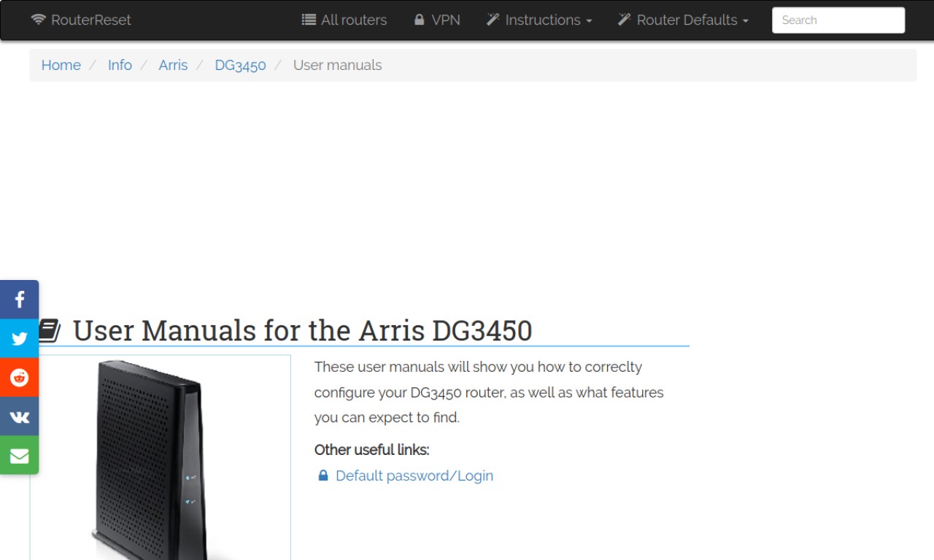Click the User manuals breadcrumb text
Screen dimensions: 934x560
[337, 65]
